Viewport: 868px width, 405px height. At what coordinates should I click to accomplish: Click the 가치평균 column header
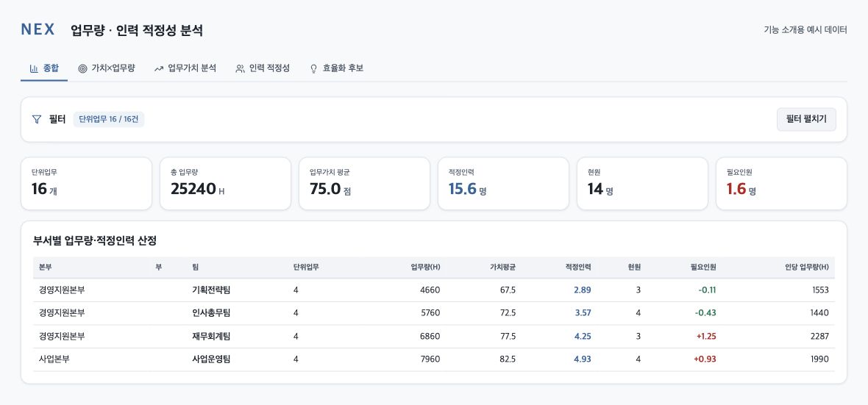(x=502, y=267)
